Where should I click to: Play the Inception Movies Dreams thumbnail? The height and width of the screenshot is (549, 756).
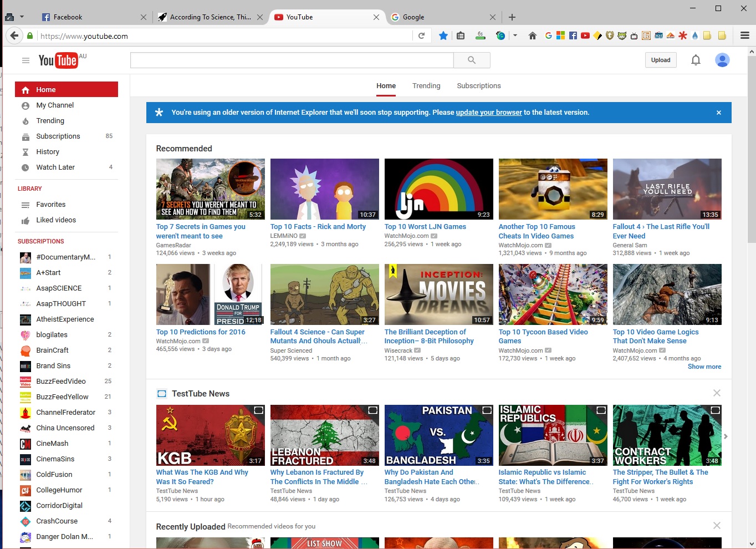click(439, 294)
